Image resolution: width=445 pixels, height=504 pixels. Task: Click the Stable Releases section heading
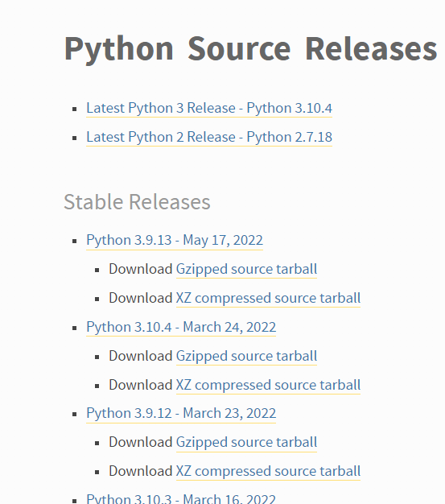point(137,202)
